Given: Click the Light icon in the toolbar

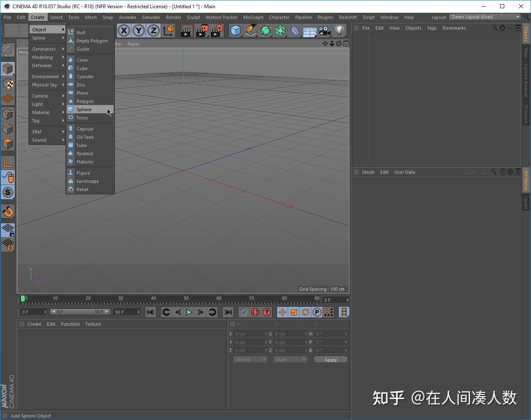Looking at the screenshot, I should (x=339, y=30).
